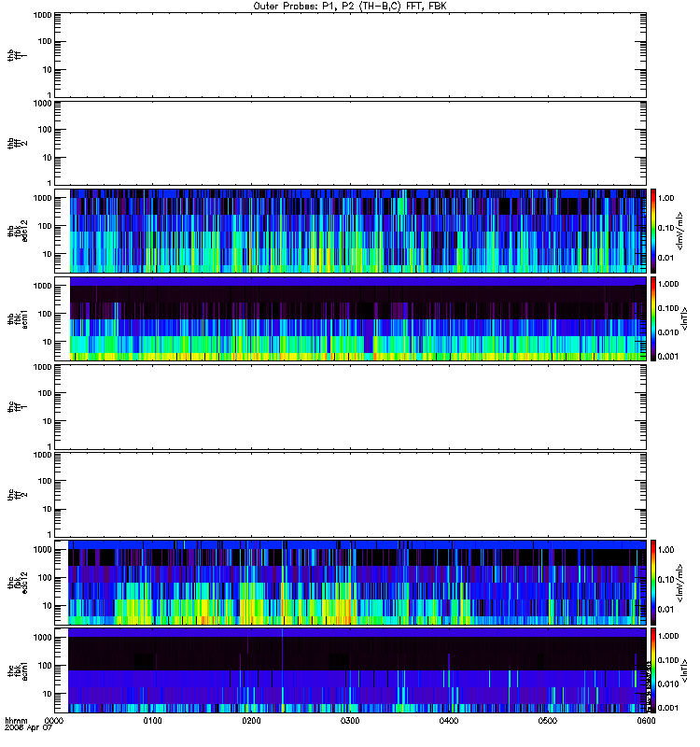Click the 1.00 value on thc edc12 color bar
Viewport: 700px width, 747px height.
666,550
